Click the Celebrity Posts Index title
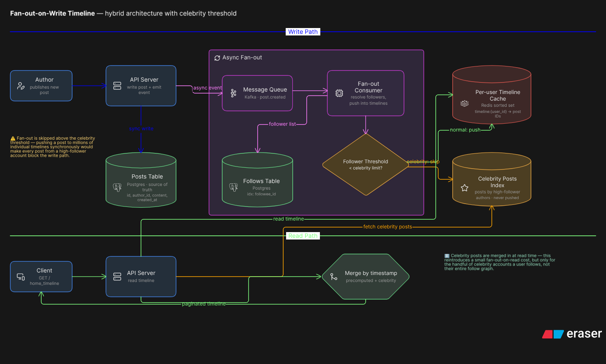606x364 pixels. point(497,182)
